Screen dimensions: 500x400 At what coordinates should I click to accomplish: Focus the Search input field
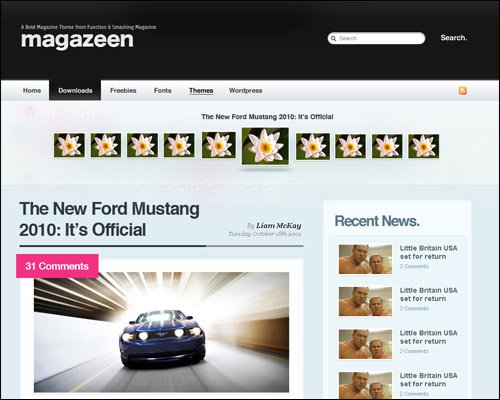(x=376, y=38)
